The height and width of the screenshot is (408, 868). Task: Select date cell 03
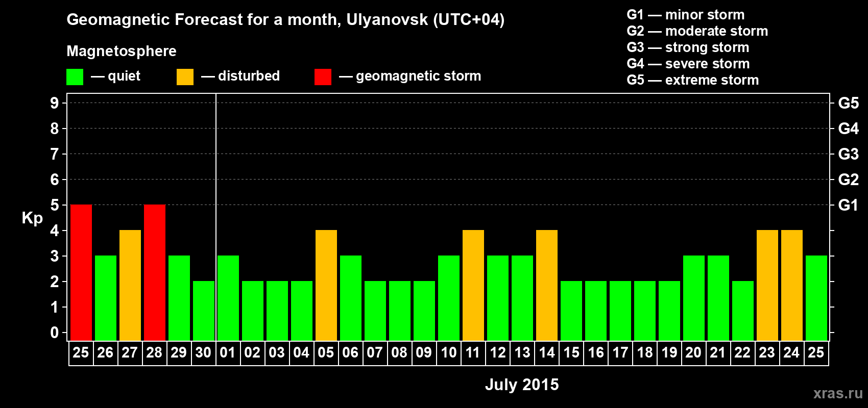277,353
